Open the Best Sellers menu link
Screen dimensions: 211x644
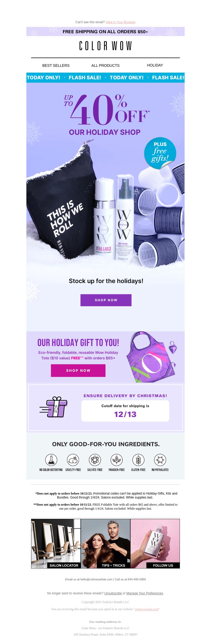tap(56, 65)
